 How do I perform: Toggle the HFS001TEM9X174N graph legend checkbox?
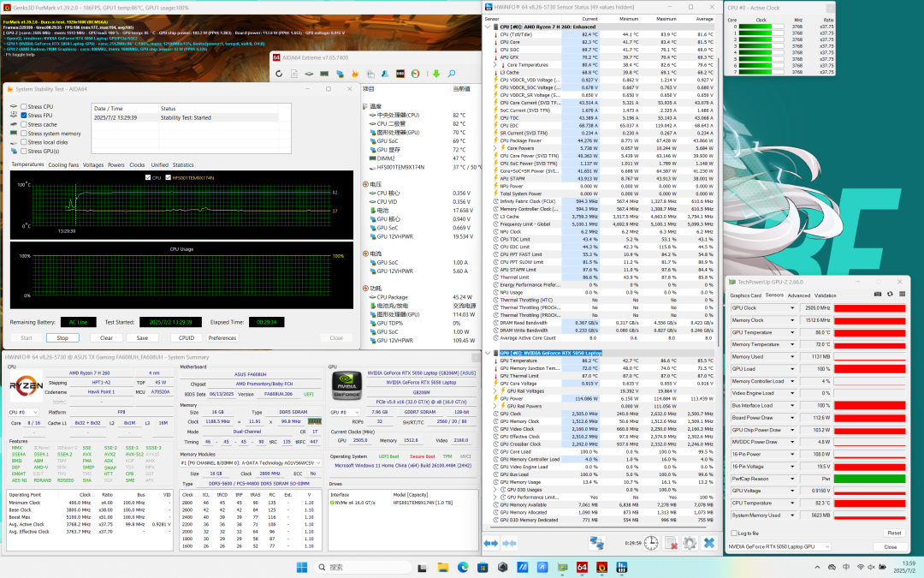click(168, 177)
